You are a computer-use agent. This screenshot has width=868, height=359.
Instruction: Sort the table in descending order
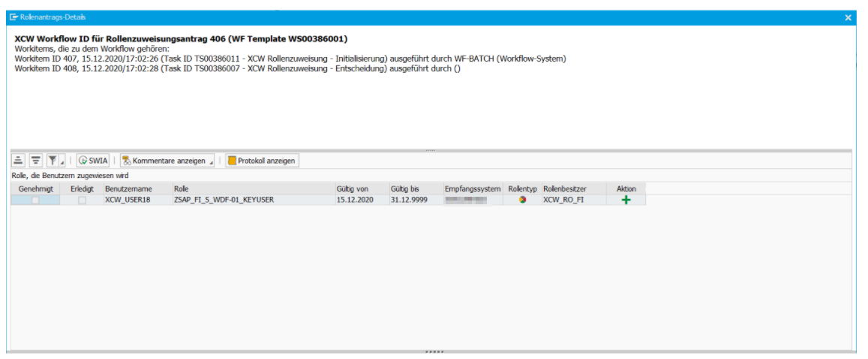click(35, 161)
